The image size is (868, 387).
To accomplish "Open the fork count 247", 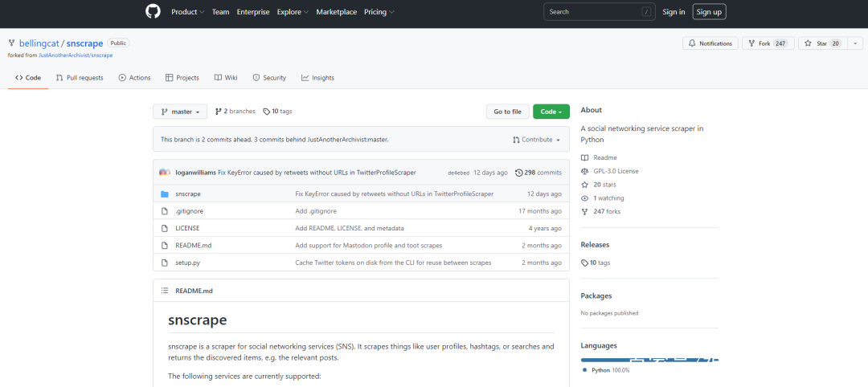I will click(780, 43).
